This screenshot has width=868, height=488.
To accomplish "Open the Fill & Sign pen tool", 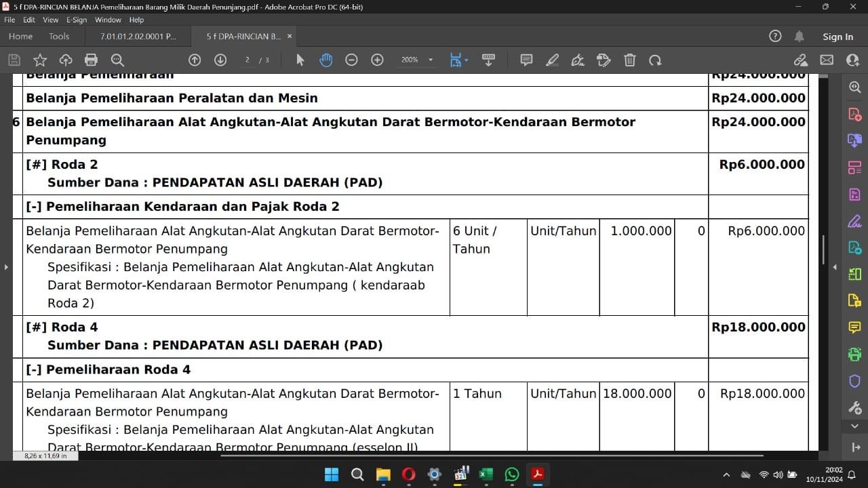I will pos(578,60).
